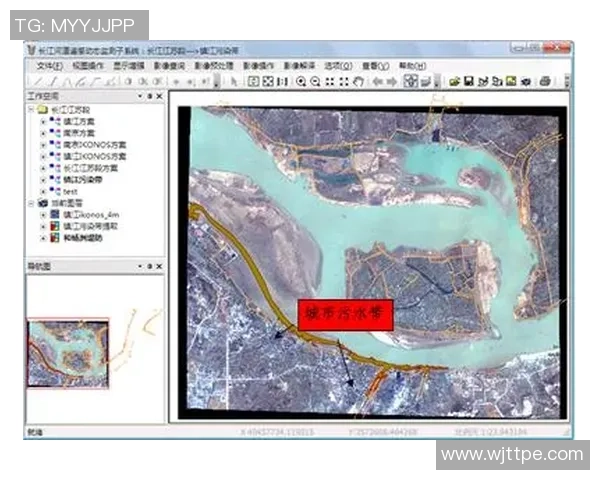Expand the 镇江方案 tree node
Viewport: 600px width, 480px height.
coord(43,121)
